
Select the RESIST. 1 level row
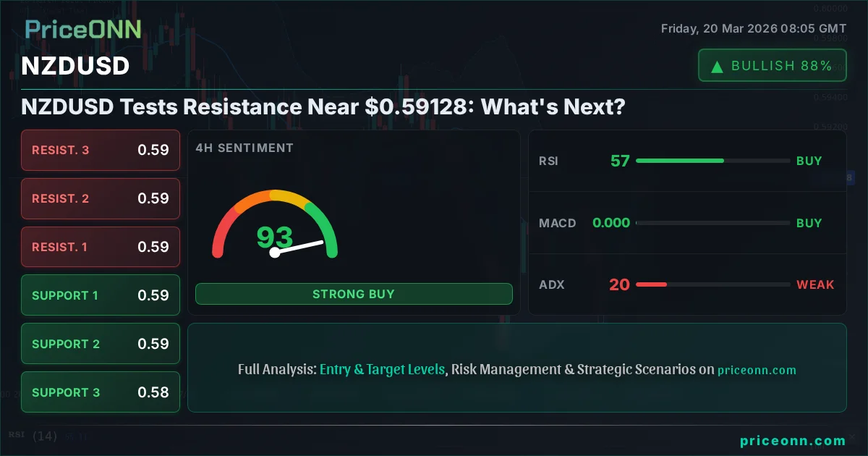click(101, 247)
